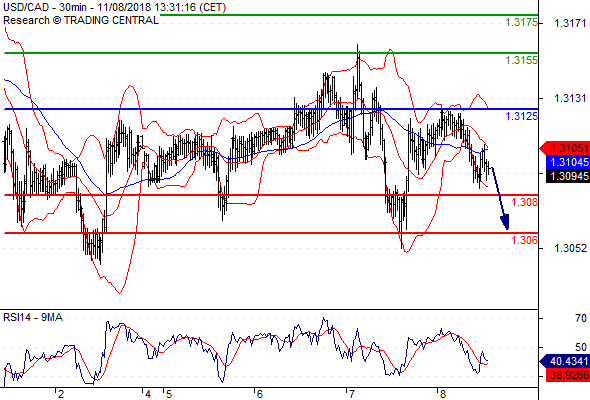Viewport: 590px width, 400px height.
Task: Click the 1.3155 green resistance label
Action: point(521,60)
